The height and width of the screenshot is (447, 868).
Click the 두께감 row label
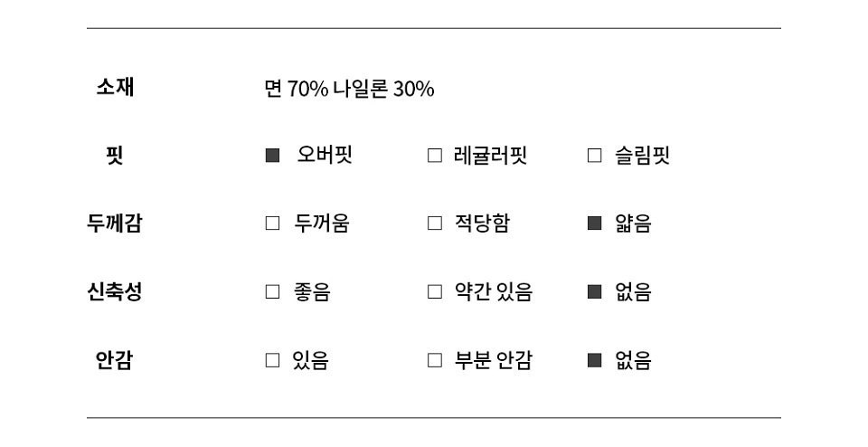click(x=115, y=223)
